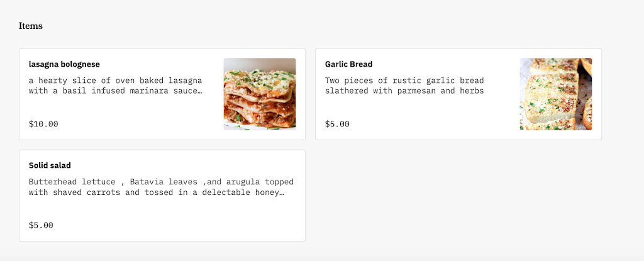The image size is (644, 261).
Task: Click the 'Items' section heading
Action: coord(30,26)
